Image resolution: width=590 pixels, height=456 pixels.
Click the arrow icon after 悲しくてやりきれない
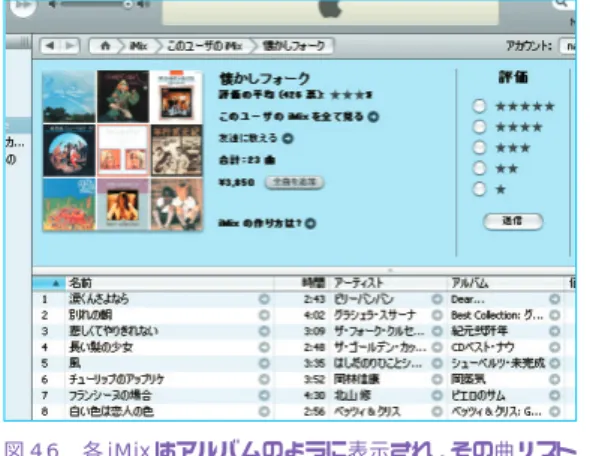tap(264, 331)
